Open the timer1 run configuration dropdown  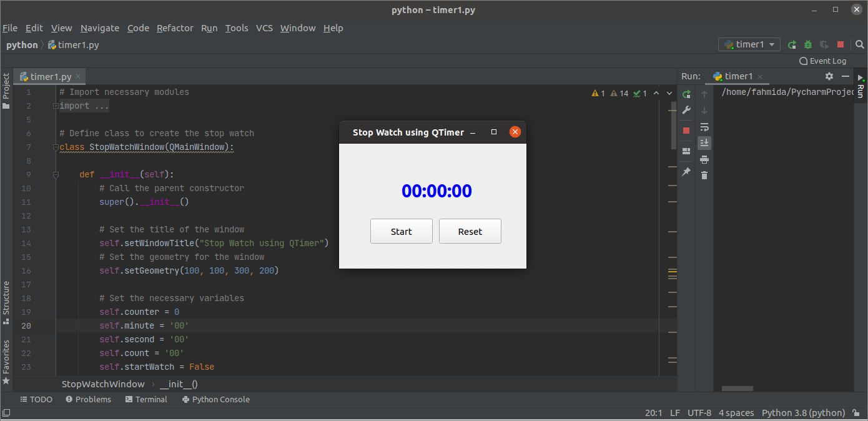tap(772, 44)
